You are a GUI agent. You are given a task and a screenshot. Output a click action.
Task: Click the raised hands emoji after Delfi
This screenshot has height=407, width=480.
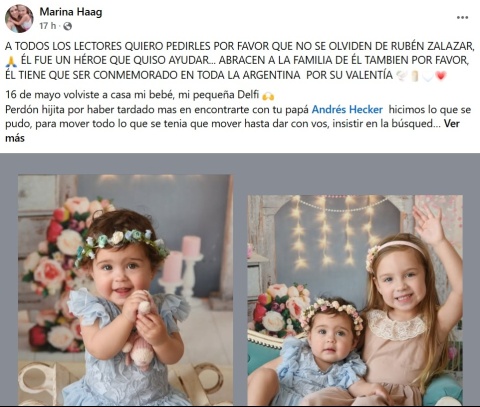point(268,96)
